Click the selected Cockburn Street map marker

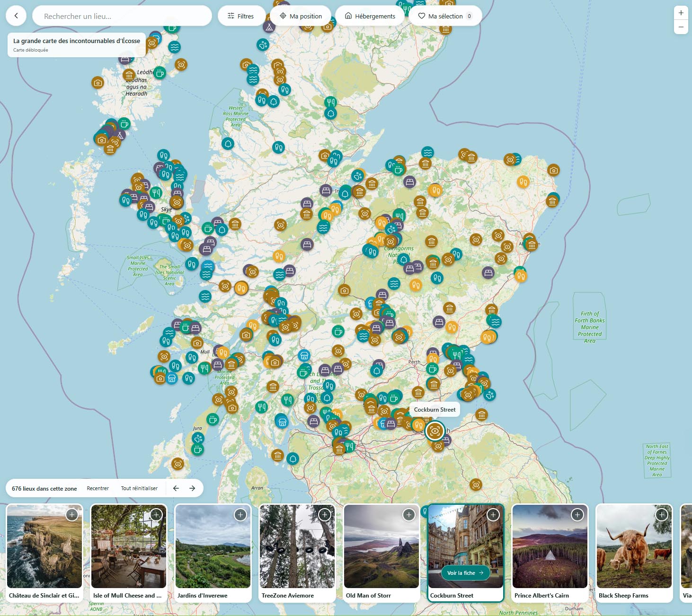435,431
